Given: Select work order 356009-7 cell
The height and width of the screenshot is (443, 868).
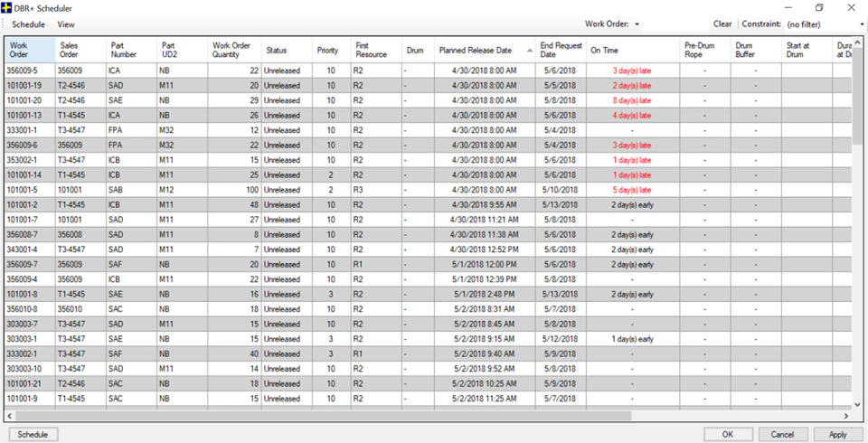Looking at the screenshot, I should [30, 265].
